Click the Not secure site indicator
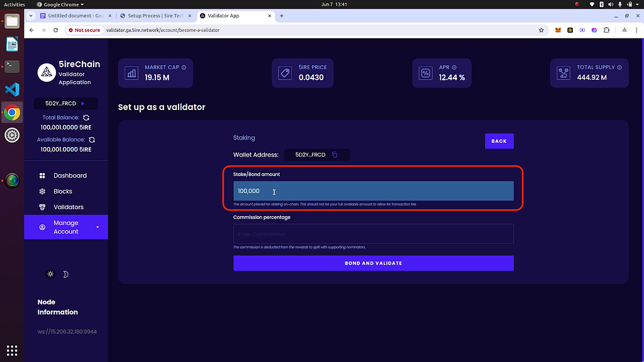The height and width of the screenshot is (362, 644). 84,30
